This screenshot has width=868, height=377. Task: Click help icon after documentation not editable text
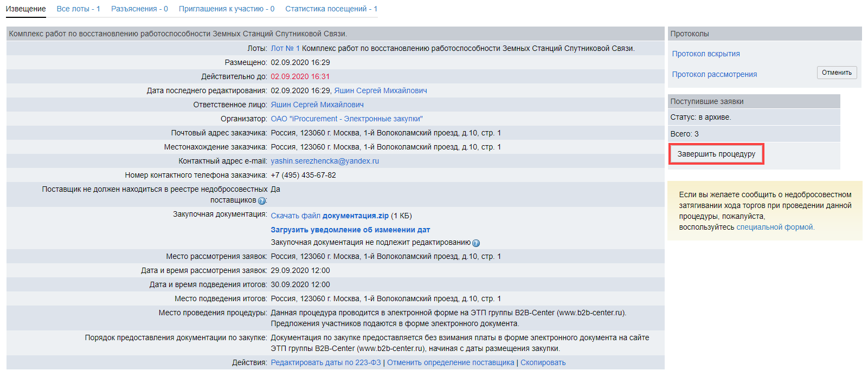tap(475, 243)
